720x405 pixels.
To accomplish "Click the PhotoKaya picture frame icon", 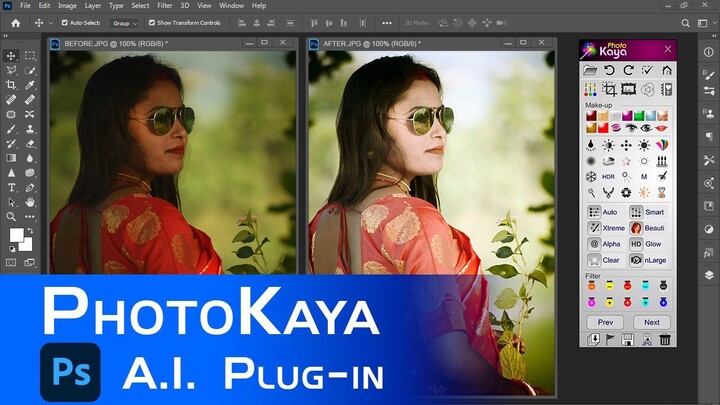I will pyautogui.click(x=628, y=89).
